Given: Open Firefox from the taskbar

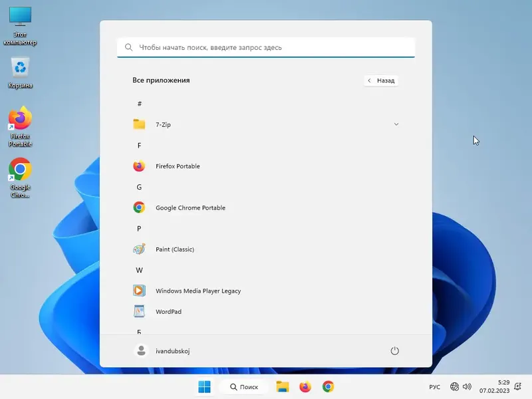Looking at the screenshot, I should pos(305,386).
